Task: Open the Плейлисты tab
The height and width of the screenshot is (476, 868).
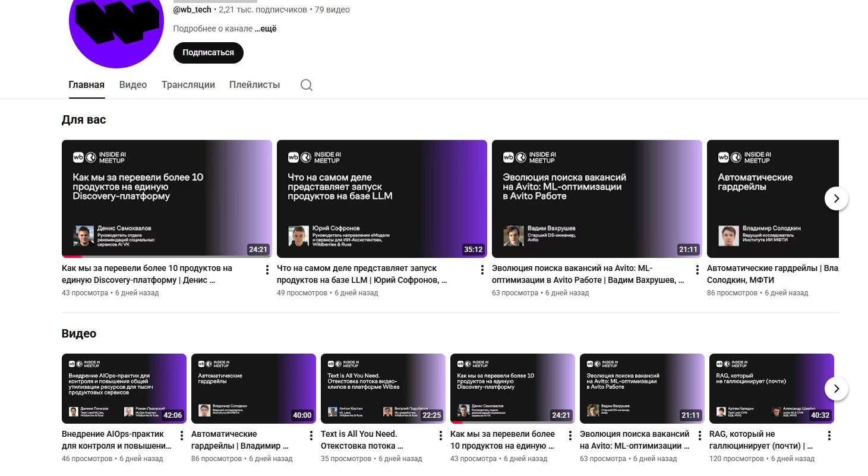Action: click(255, 84)
